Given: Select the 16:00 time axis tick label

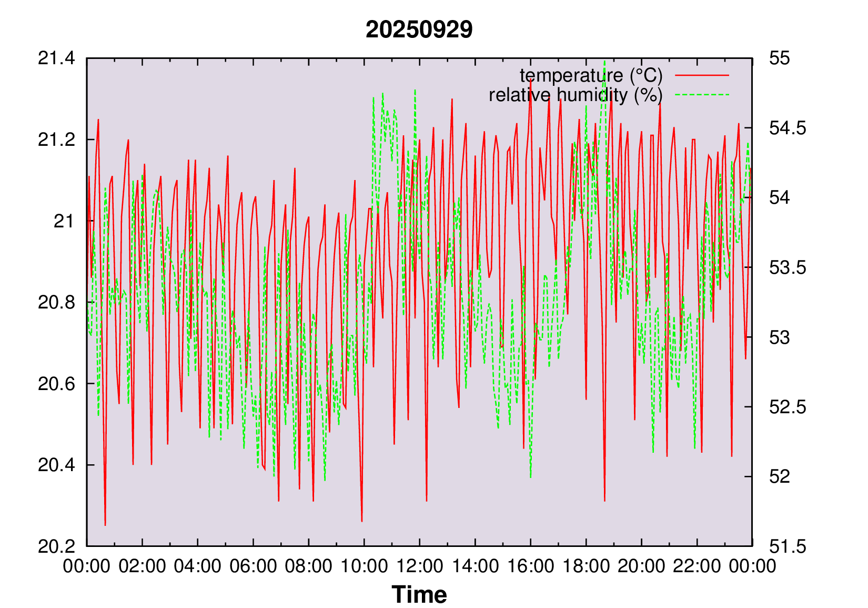Looking at the screenshot, I should coord(530,566).
